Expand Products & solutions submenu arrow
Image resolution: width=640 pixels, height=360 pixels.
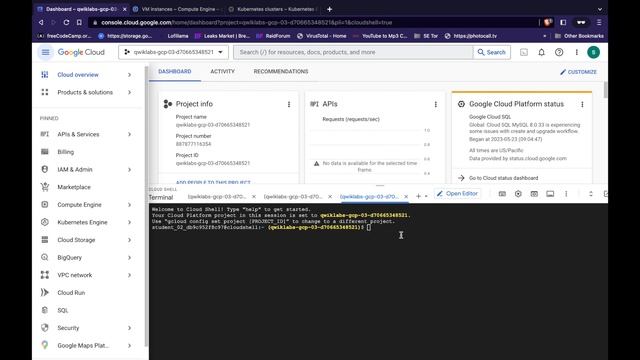[129, 92]
